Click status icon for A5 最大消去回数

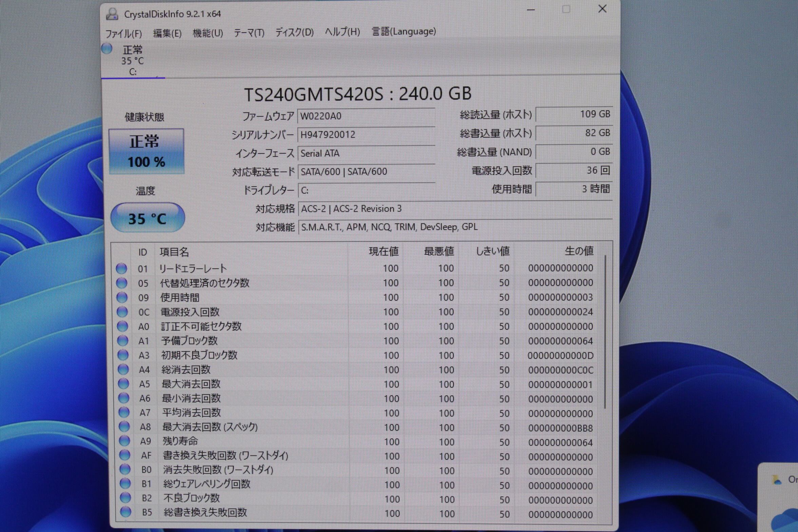coord(123,384)
